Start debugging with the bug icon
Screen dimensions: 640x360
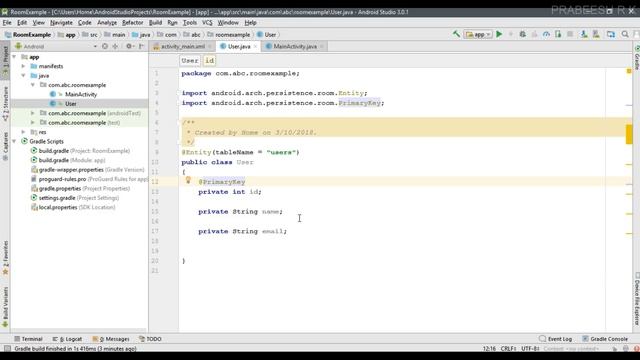click(522, 34)
